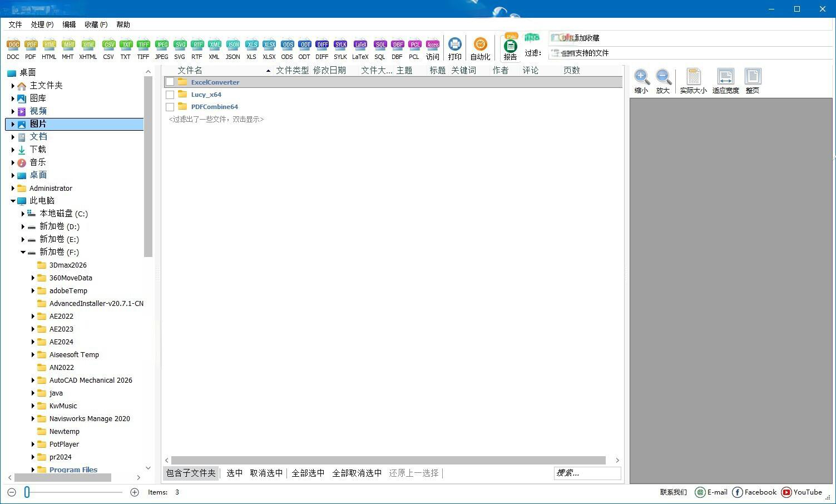836x504 pixels.
Task: Launch the automation (自动化) tool
Action: coord(480,49)
